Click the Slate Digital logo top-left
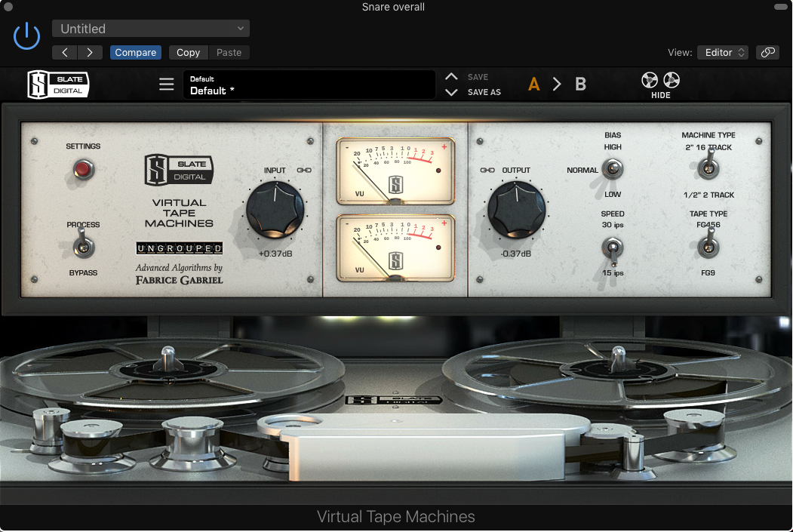This screenshot has width=793, height=532. coord(58,85)
